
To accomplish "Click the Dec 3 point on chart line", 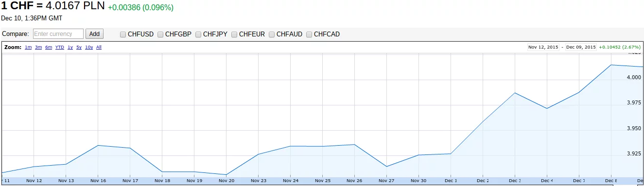I will [x=515, y=93].
